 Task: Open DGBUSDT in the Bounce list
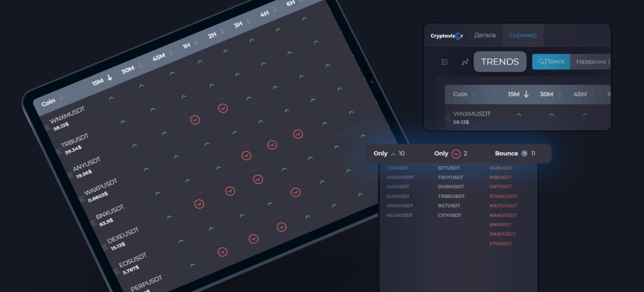coord(501,168)
